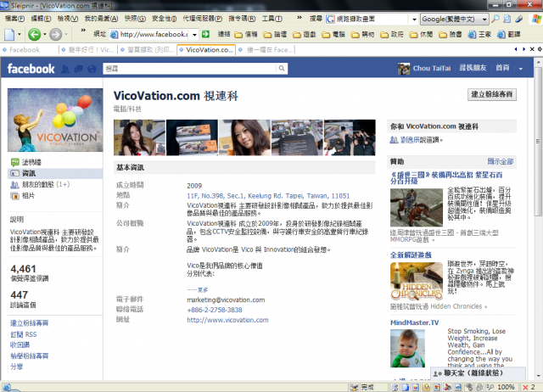Click the green Go arrow beside address bar

pyautogui.click(x=205, y=34)
